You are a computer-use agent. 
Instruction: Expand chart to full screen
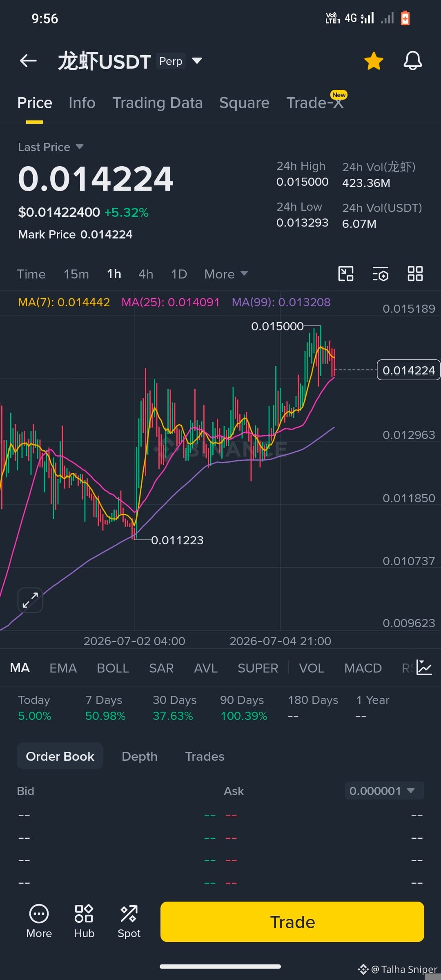30,600
